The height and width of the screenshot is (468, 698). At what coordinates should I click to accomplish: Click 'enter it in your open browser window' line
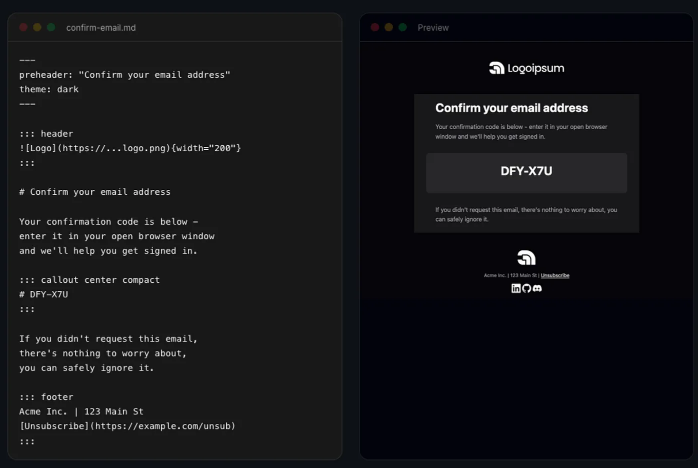(117, 236)
